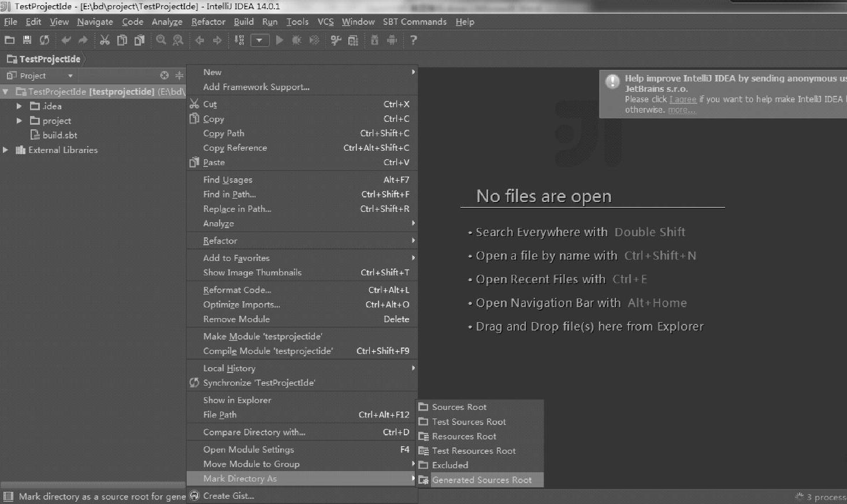Image resolution: width=847 pixels, height=504 pixels.
Task: Select Generated Sources Root in submenu
Action: click(x=481, y=480)
